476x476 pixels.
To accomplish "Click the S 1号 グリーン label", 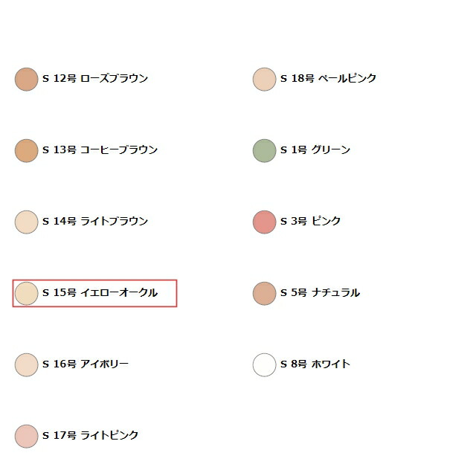I will (x=315, y=150).
